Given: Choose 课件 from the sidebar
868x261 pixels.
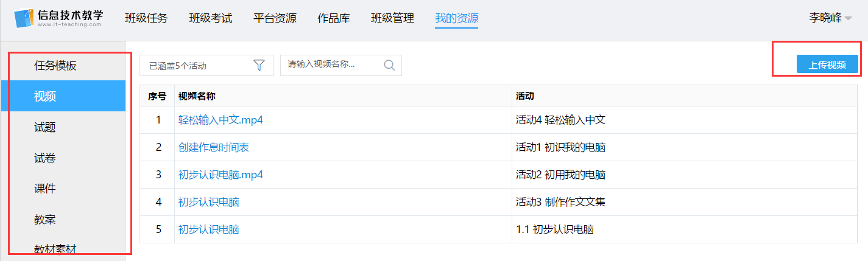Looking at the screenshot, I should 45,189.
